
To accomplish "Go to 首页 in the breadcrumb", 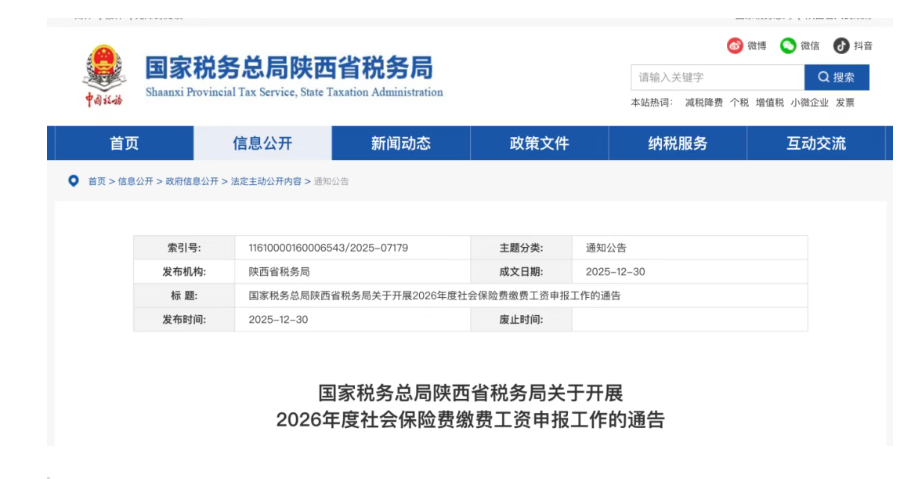I will point(97,182).
